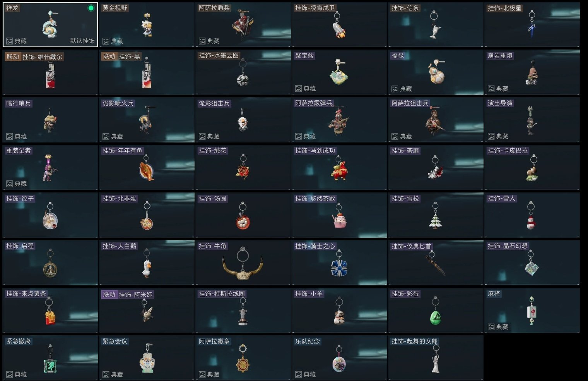Select the 阿萨拉狙击兵 charm
This screenshot has width=588, height=381.
click(x=436, y=120)
